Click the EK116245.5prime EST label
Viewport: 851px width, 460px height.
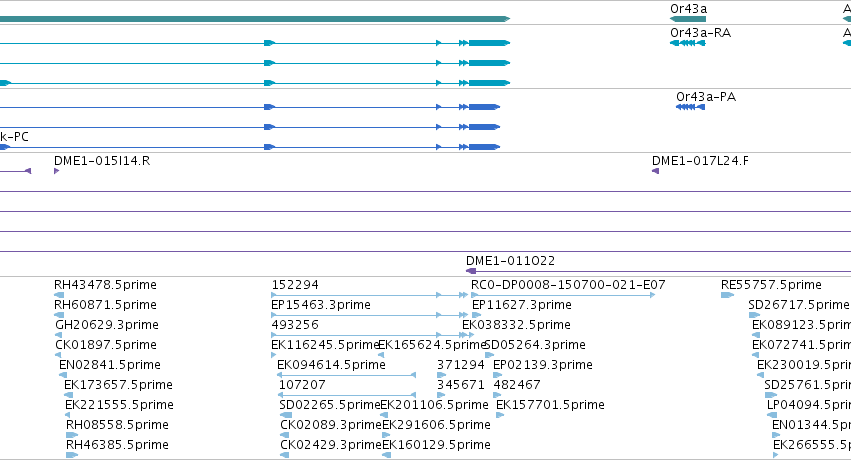325,345
